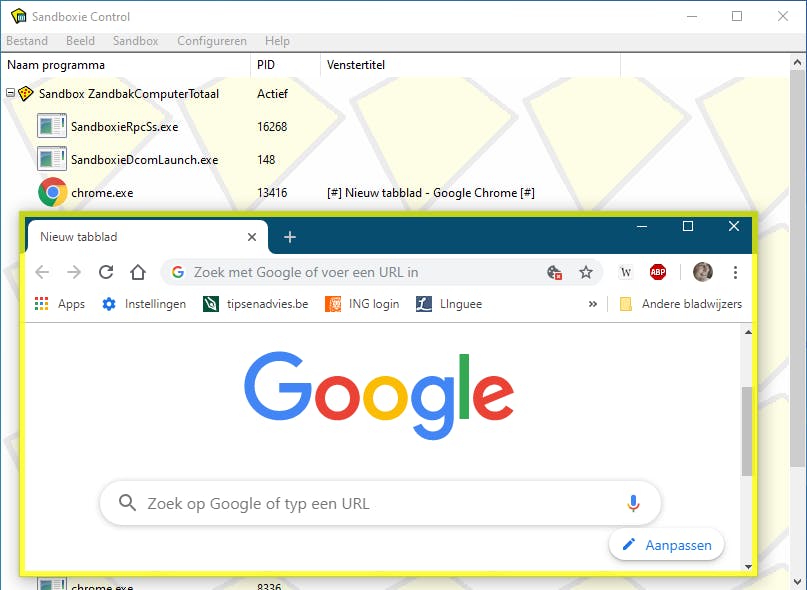Open the Configureren menu
807x590 pixels.
(212, 41)
